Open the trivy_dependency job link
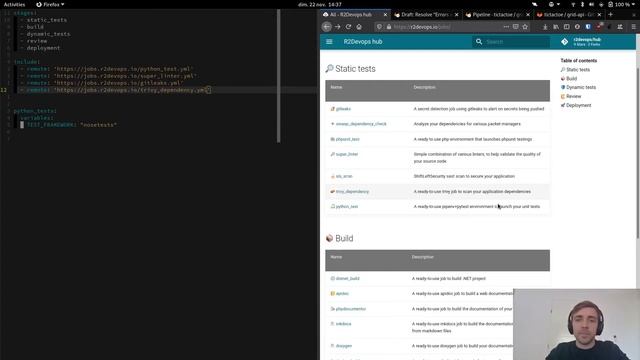The height and width of the screenshot is (360, 640). pyautogui.click(x=352, y=191)
